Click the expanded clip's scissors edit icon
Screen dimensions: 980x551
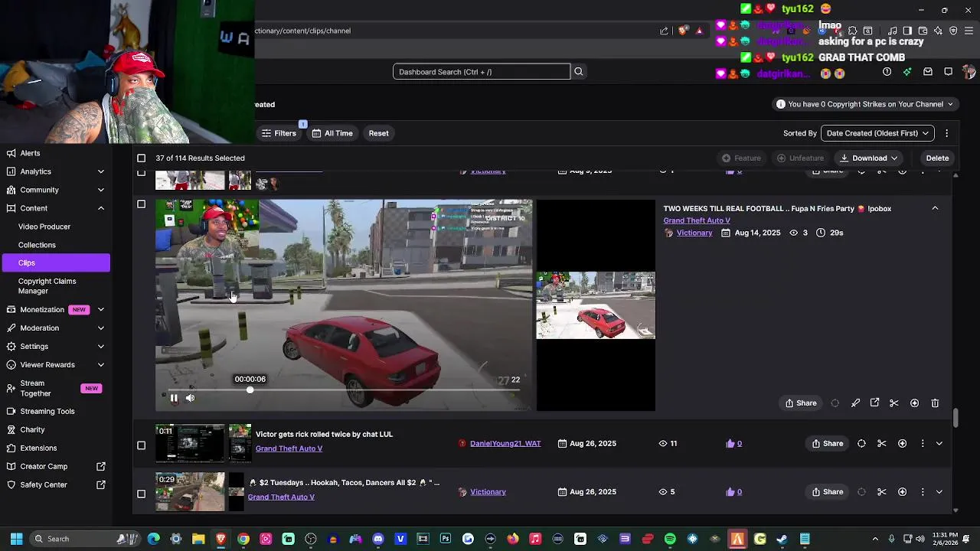point(893,403)
